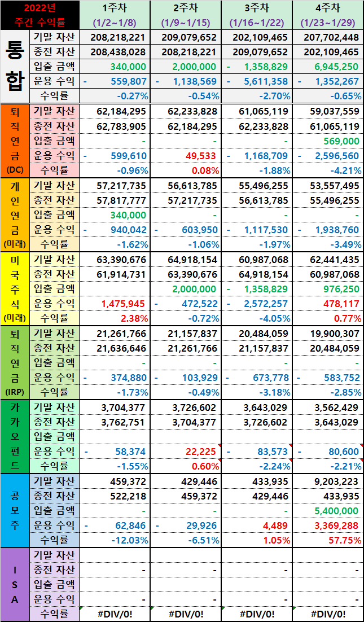The image size is (364, 622).
Task: Click the 미국주식 (미래) section label
Action: tap(15, 288)
